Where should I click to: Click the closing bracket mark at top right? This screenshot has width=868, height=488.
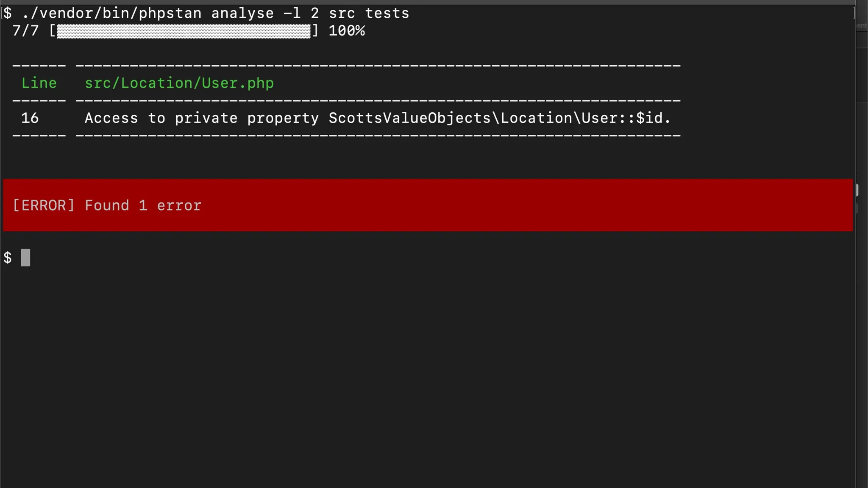(x=854, y=13)
